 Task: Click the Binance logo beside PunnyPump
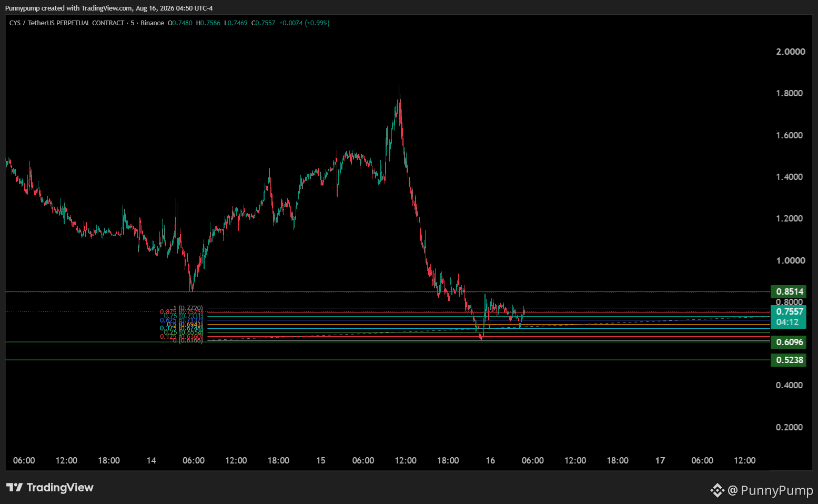point(717,491)
